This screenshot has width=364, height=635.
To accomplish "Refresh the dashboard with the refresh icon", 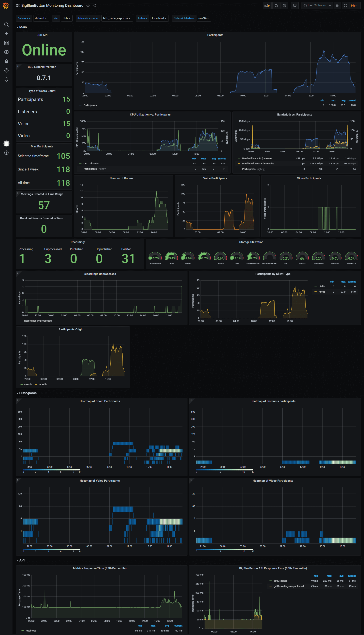I will (345, 6).
